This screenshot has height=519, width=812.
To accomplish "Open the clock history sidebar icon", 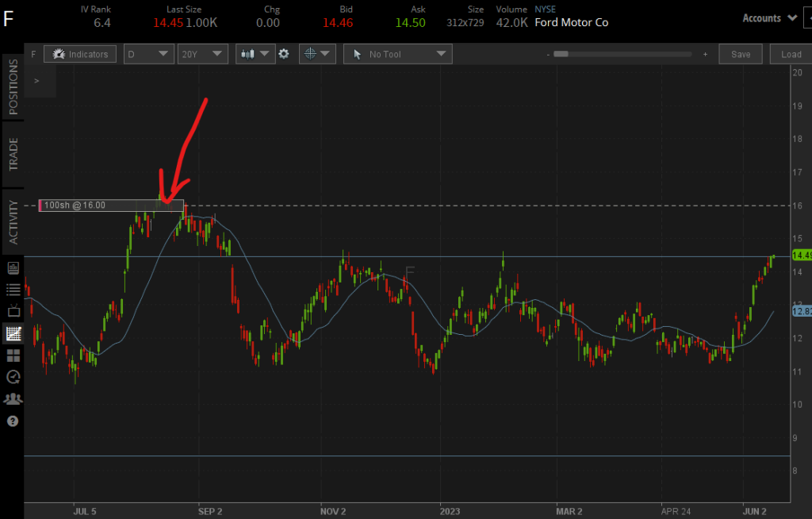I will 13,376.
